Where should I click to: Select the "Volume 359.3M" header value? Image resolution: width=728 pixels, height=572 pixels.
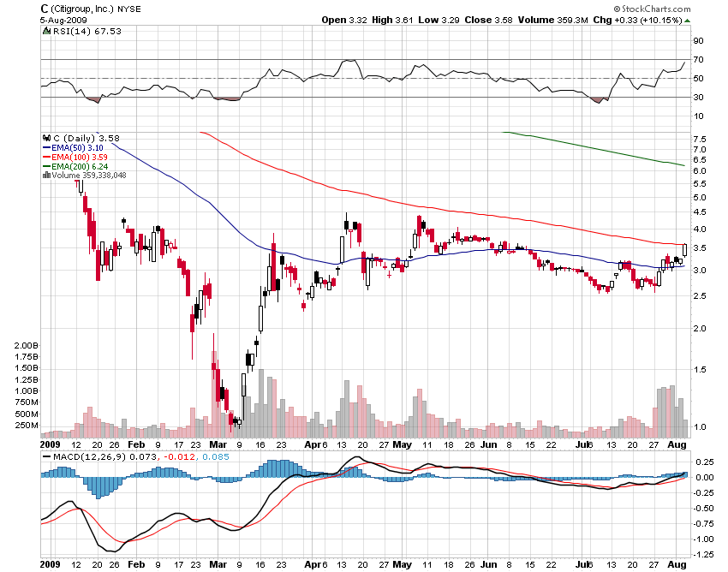(x=553, y=20)
